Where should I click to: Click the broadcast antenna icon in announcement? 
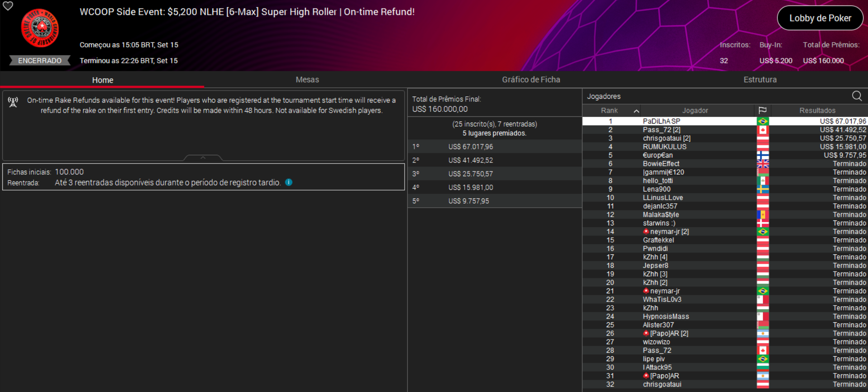(x=13, y=102)
